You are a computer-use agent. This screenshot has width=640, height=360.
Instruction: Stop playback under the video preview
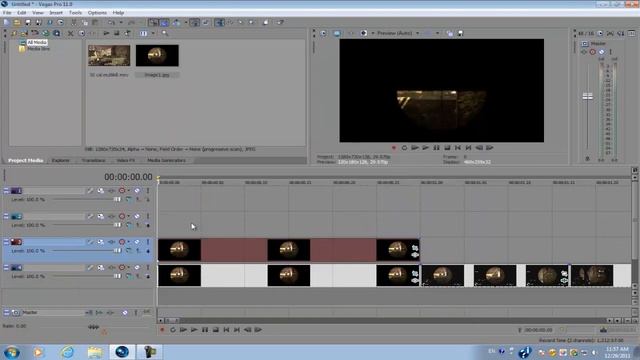pos(447,148)
